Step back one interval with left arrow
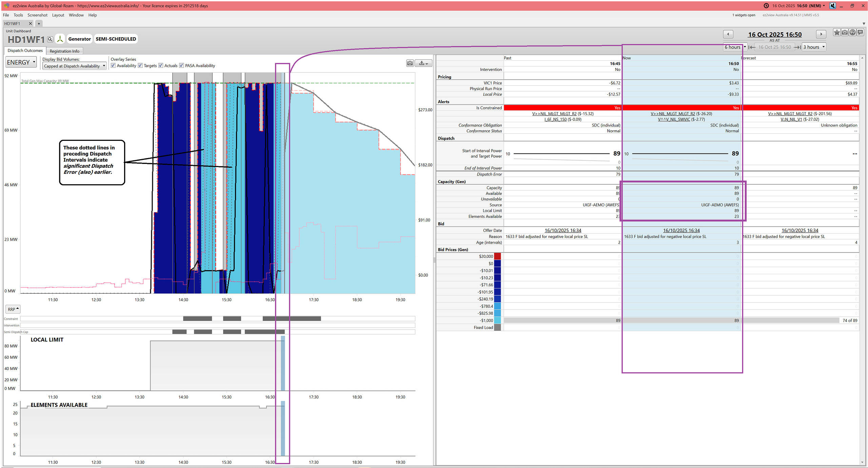 tap(728, 34)
